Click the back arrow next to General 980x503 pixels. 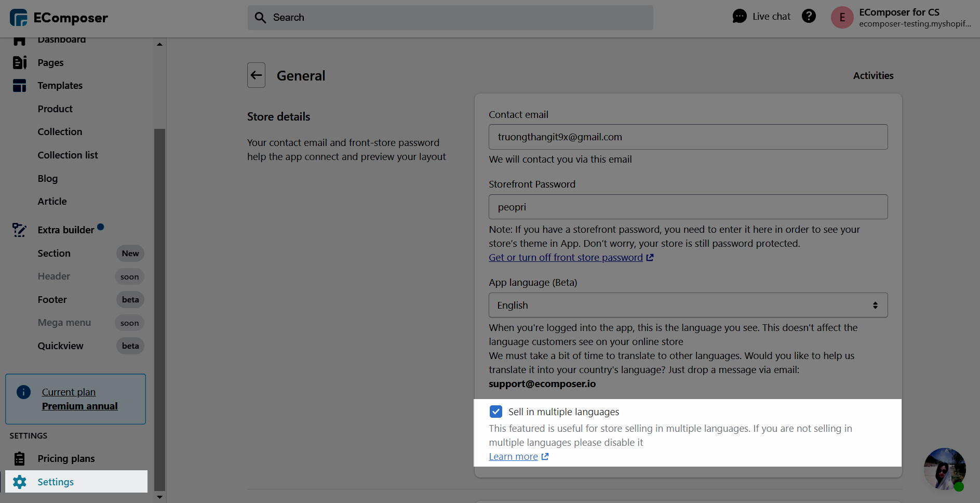click(x=256, y=75)
